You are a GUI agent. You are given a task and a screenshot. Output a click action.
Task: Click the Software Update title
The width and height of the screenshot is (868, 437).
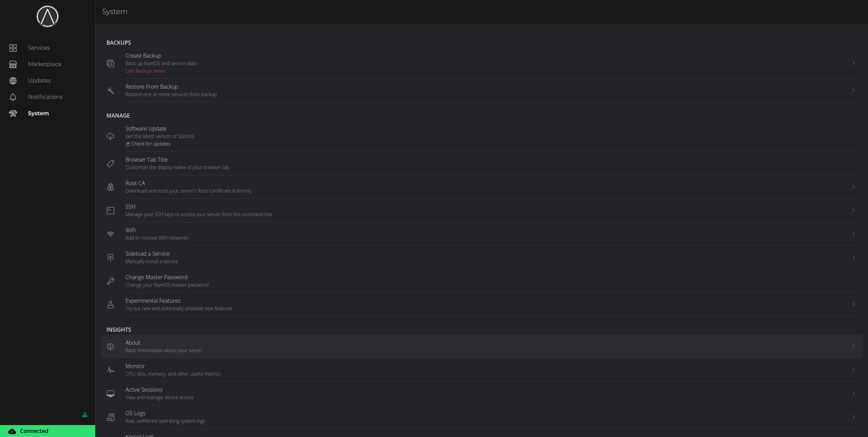146,129
